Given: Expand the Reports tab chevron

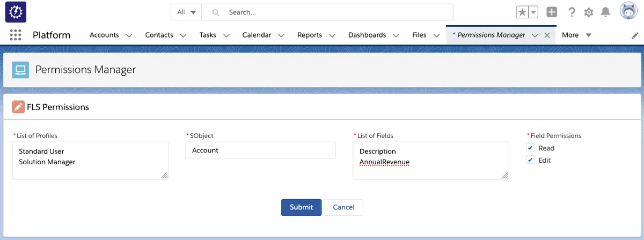Looking at the screenshot, I should click(332, 35).
